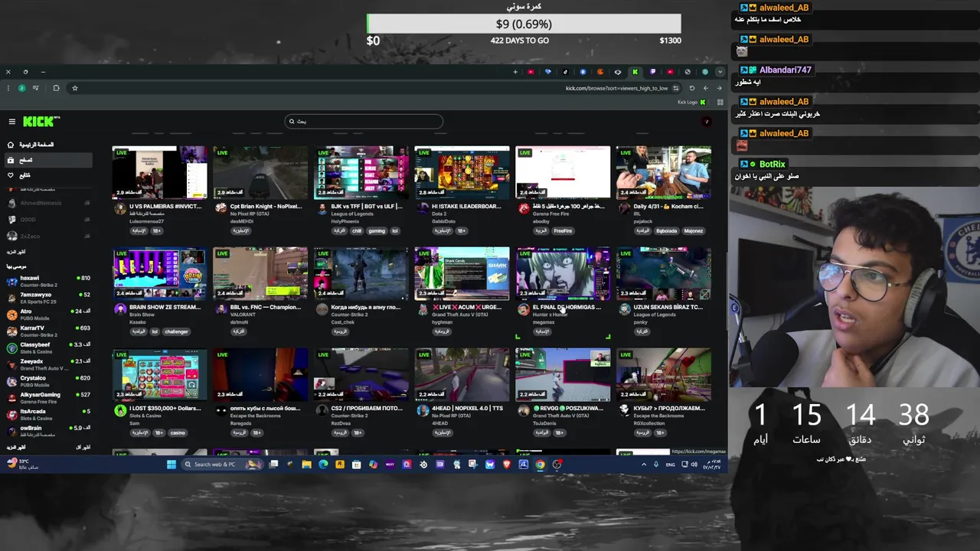The width and height of the screenshot is (980, 551).
Task: Show hidden system tray icons chevron
Action: [x=643, y=464]
